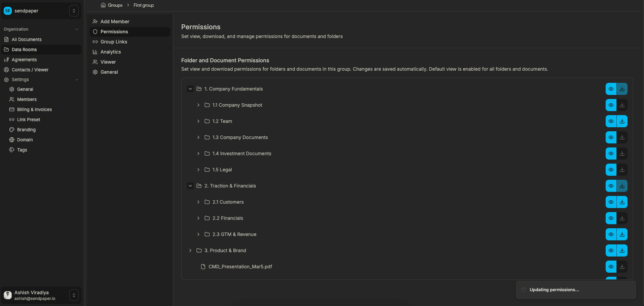This screenshot has height=306, width=644.
Task: Open Groups from the breadcrumb
Action: click(115, 5)
